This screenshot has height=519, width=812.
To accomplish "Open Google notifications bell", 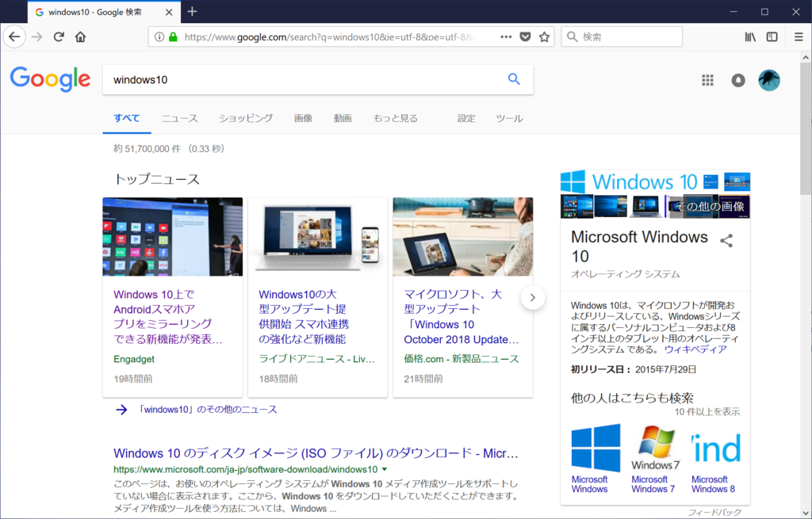I will [x=738, y=80].
